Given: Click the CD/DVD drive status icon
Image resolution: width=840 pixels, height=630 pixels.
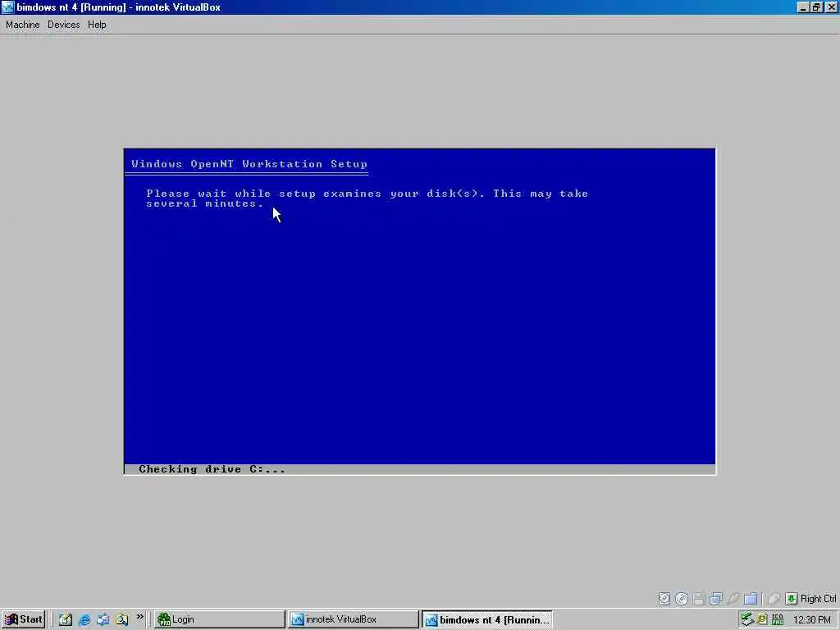Looking at the screenshot, I should point(682,598).
